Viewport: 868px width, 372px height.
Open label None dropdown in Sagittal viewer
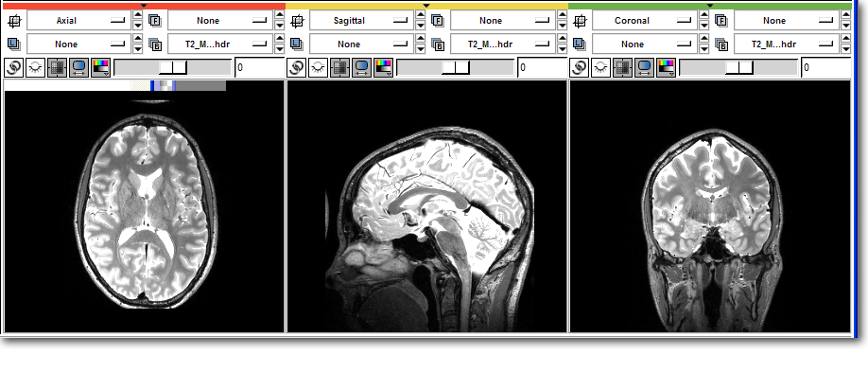pos(361,44)
